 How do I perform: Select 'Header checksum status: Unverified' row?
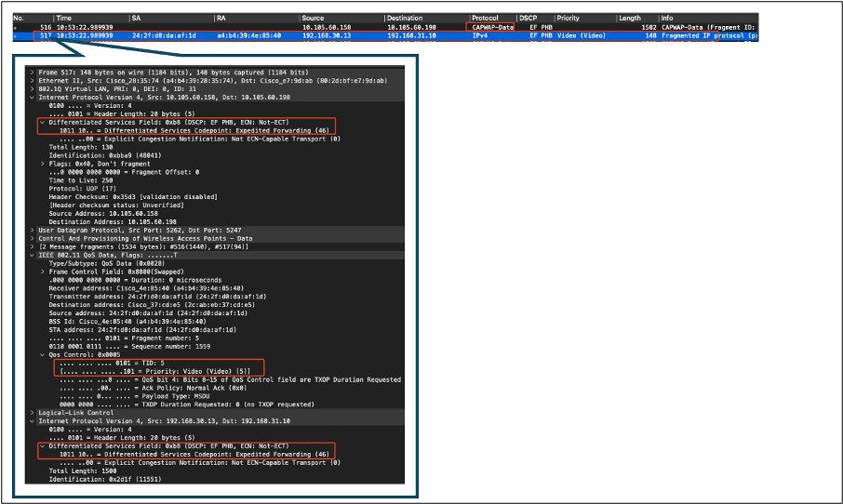coord(116,206)
